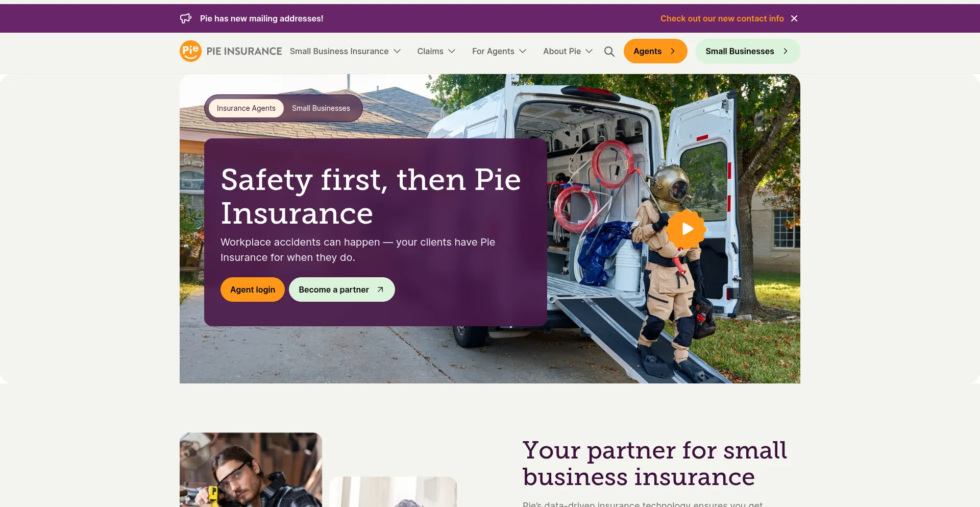Screen dimensions: 980x507
Task: Expand Small Business Insurance menu
Action: coord(346,51)
